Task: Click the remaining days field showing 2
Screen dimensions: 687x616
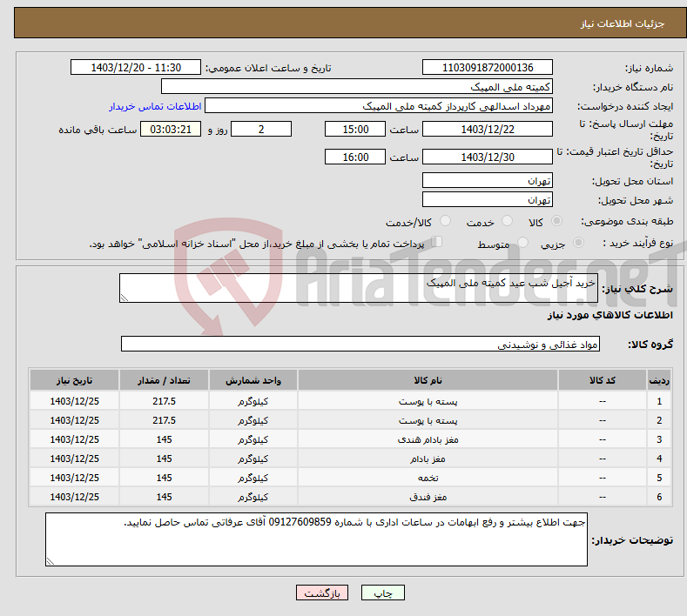Action: 261,129
